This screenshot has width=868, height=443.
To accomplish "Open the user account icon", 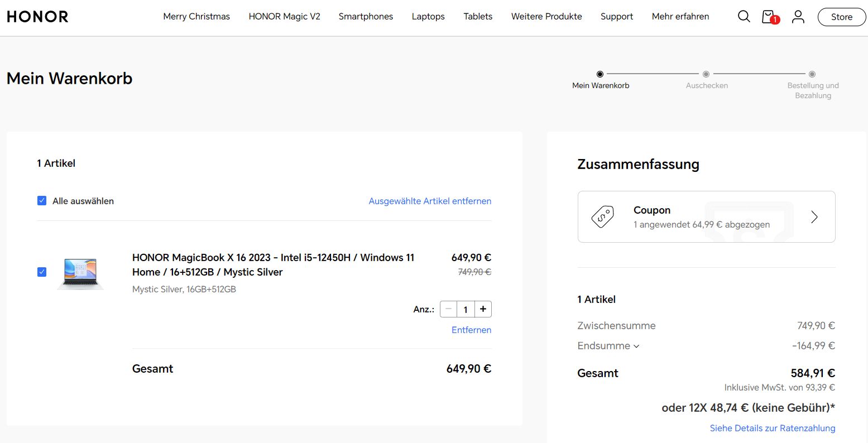I will 798,17.
